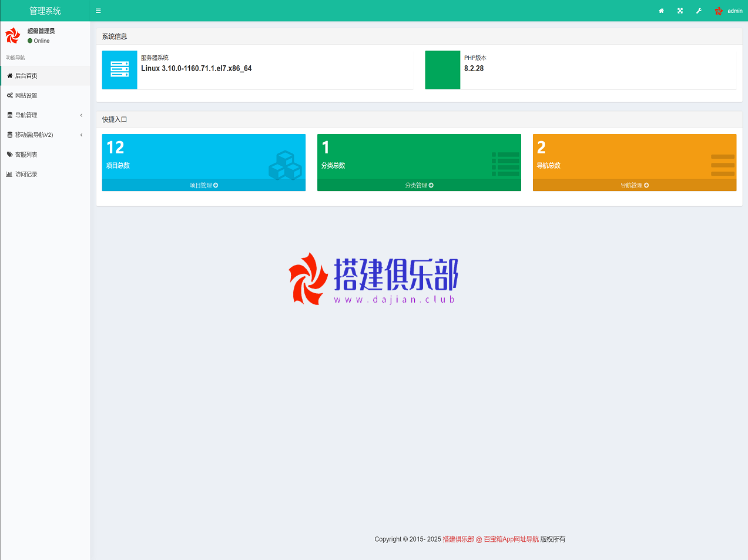The image size is (748, 560).
Task: Click the 超级管理员 avatar in sidebar
Action: 12,35
